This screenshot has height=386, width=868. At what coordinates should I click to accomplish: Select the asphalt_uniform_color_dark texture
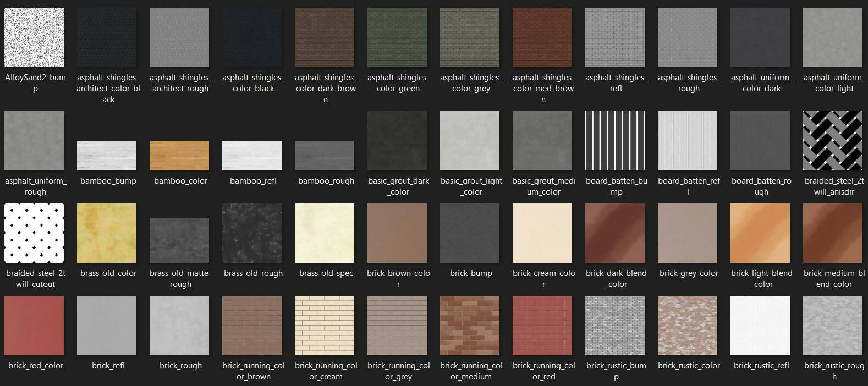point(760,37)
